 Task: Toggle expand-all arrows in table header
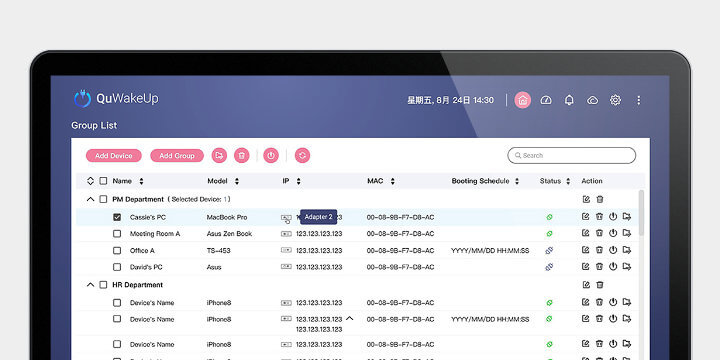90,181
